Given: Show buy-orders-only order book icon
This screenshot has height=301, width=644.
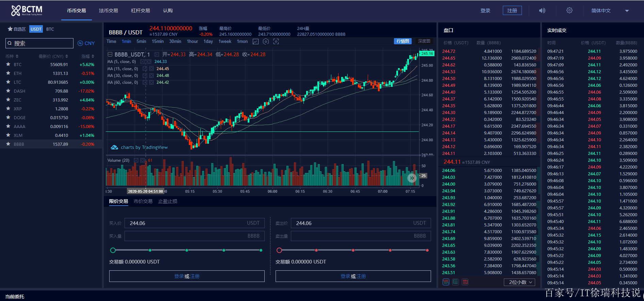Looking at the screenshot, I should 456,282.
